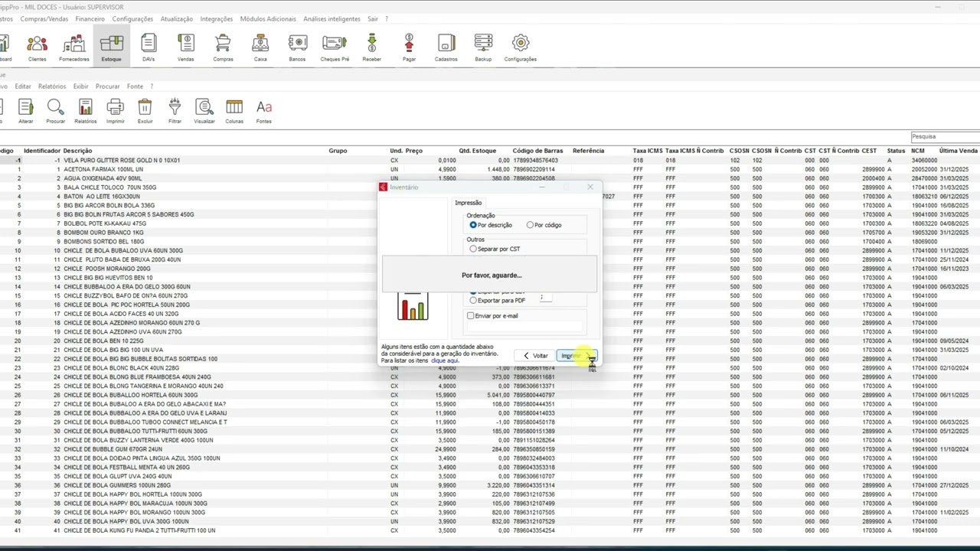Select row CHICLE DE BOLA FESTBALL MENTA
Viewport: 980px width, 551px height.
tap(490, 468)
